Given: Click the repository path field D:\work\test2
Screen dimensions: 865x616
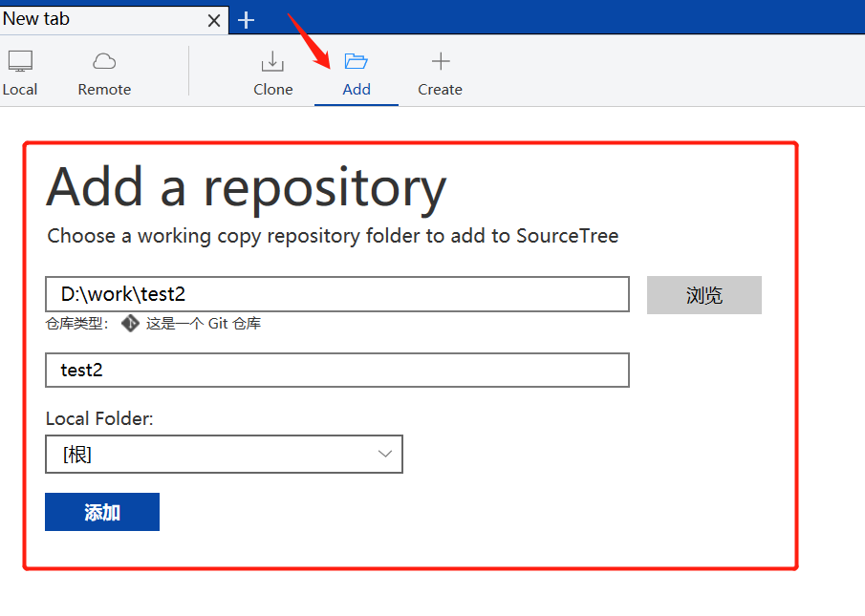Looking at the screenshot, I should [337, 294].
